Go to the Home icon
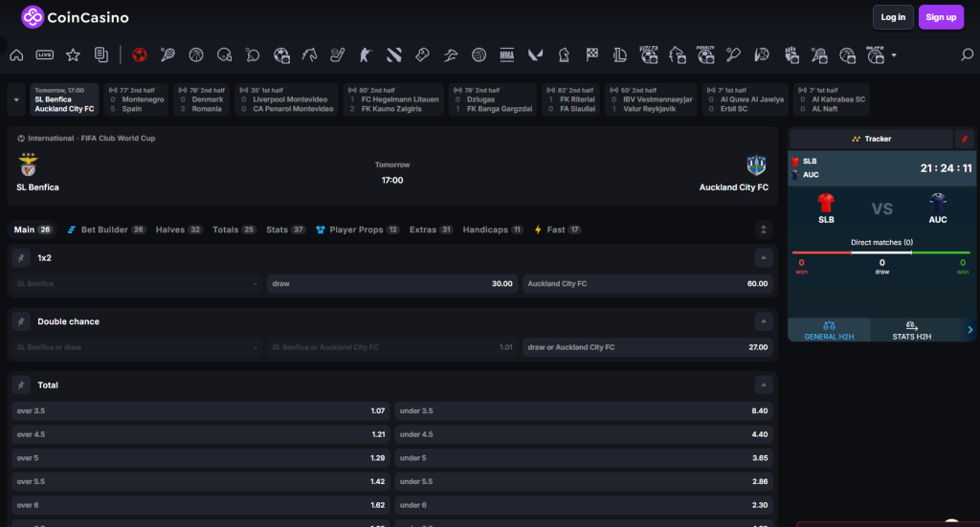The image size is (980, 527). (17, 55)
